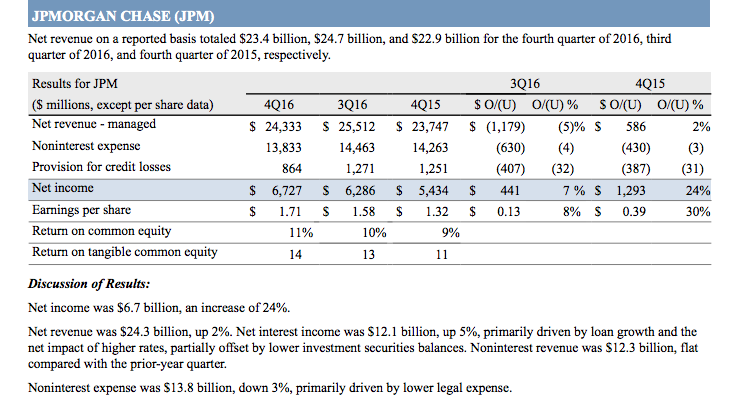The width and height of the screenshot is (740, 400).
Task: Click the 'Earnings per share' row label
Action: pos(81,210)
